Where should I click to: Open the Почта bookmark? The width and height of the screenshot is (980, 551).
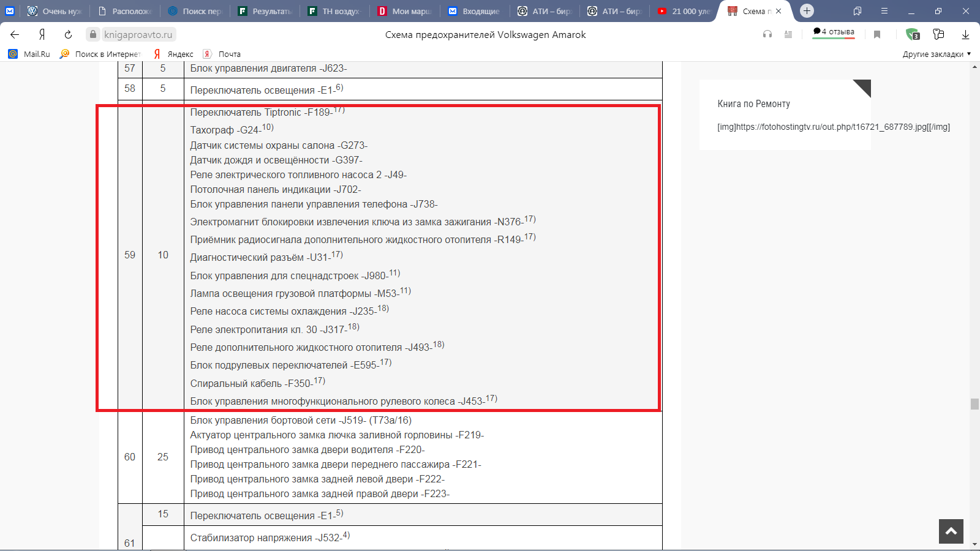tap(222, 54)
